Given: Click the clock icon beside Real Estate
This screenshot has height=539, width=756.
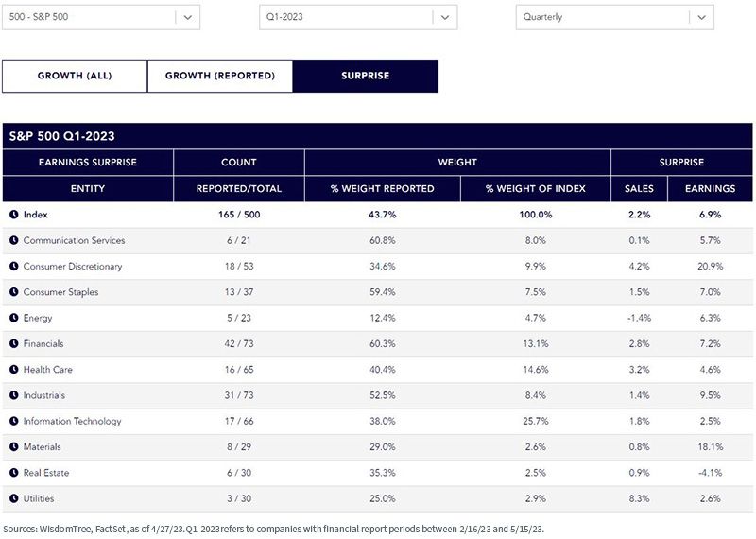Looking at the screenshot, I should coord(13,473).
